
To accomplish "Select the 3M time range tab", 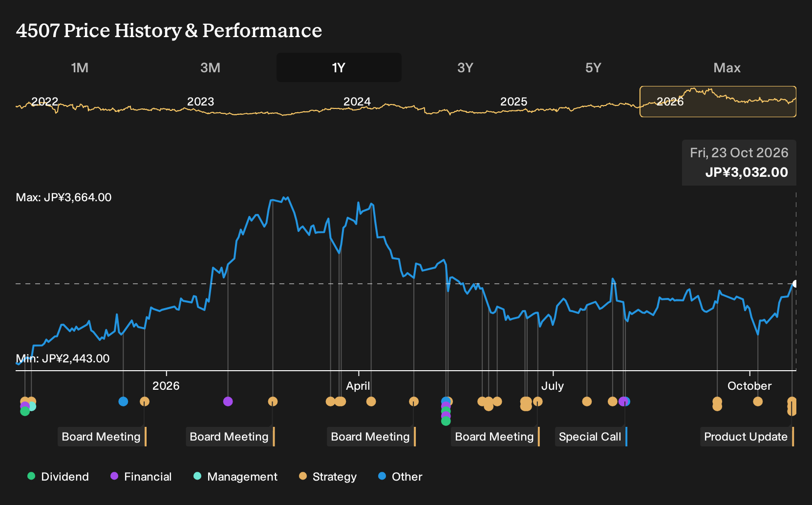I will pos(210,67).
